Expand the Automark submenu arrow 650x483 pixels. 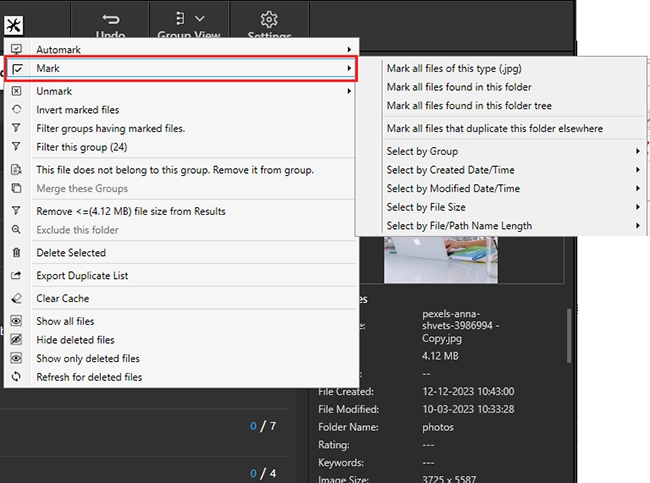tap(349, 49)
